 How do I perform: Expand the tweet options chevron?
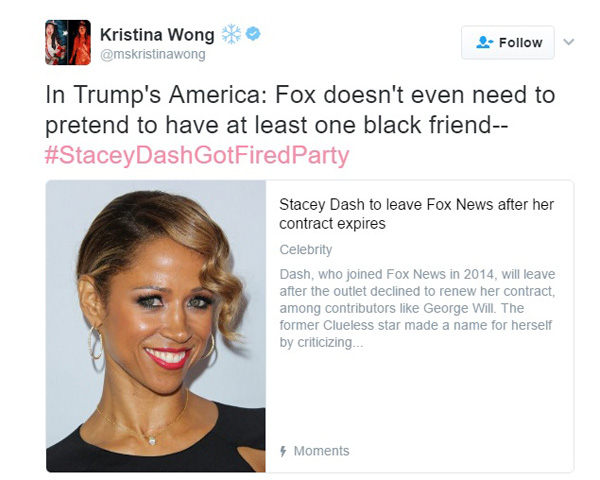569,42
